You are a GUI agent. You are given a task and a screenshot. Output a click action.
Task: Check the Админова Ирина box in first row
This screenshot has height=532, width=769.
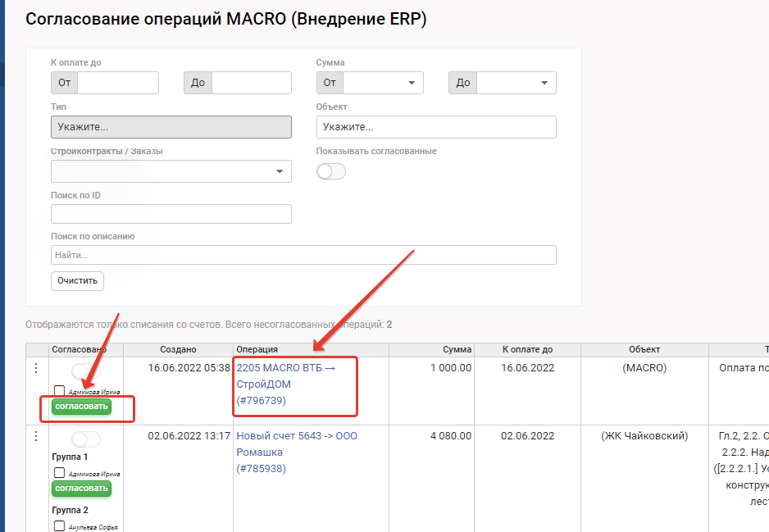click(x=59, y=391)
